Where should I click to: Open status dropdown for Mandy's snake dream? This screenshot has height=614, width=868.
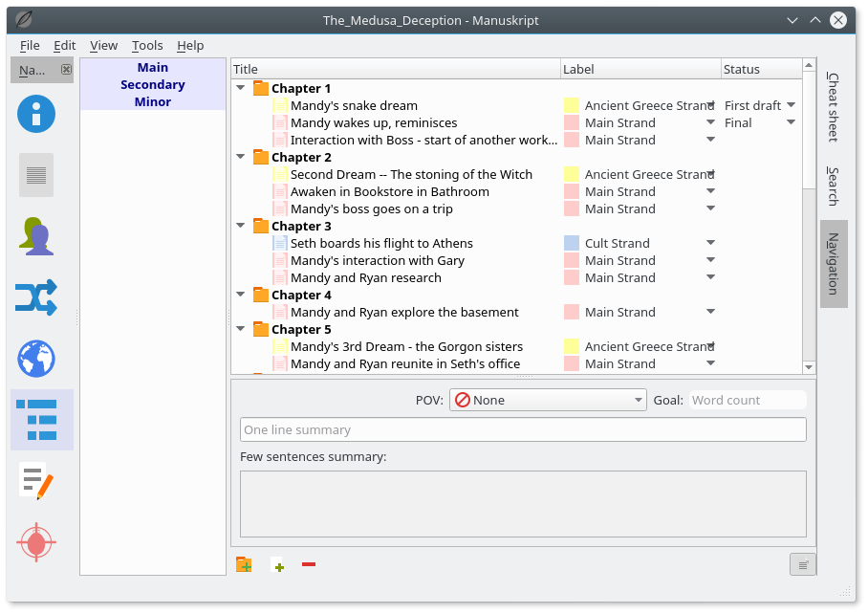(791, 106)
